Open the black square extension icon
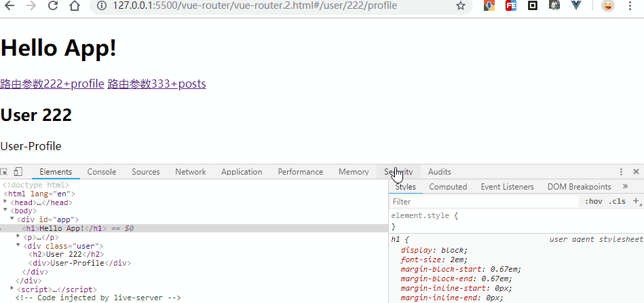This screenshot has width=644, height=303. (533, 5)
